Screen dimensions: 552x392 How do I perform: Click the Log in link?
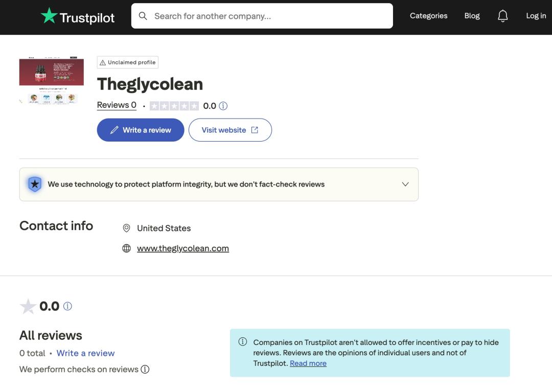coord(536,16)
